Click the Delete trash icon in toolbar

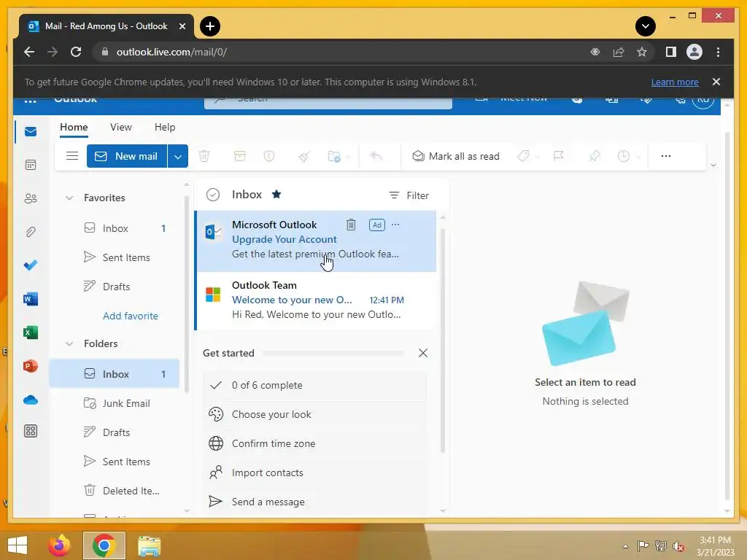pyautogui.click(x=204, y=156)
